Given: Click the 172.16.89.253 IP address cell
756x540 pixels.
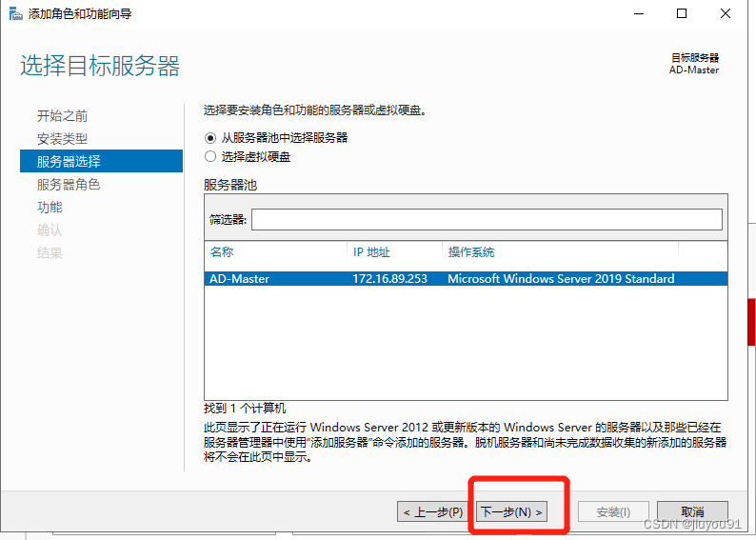Looking at the screenshot, I should 389,279.
